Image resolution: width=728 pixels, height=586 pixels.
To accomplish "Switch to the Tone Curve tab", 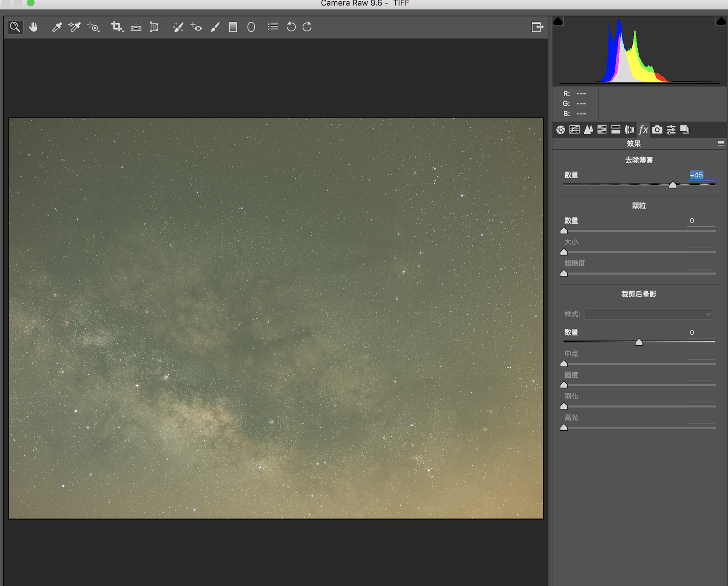I will [575, 130].
